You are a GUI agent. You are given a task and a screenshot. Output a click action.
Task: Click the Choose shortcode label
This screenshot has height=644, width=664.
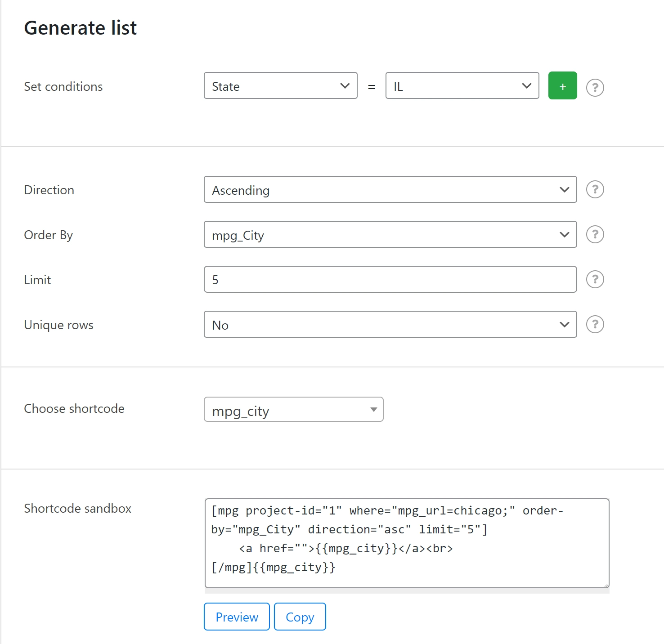click(74, 408)
